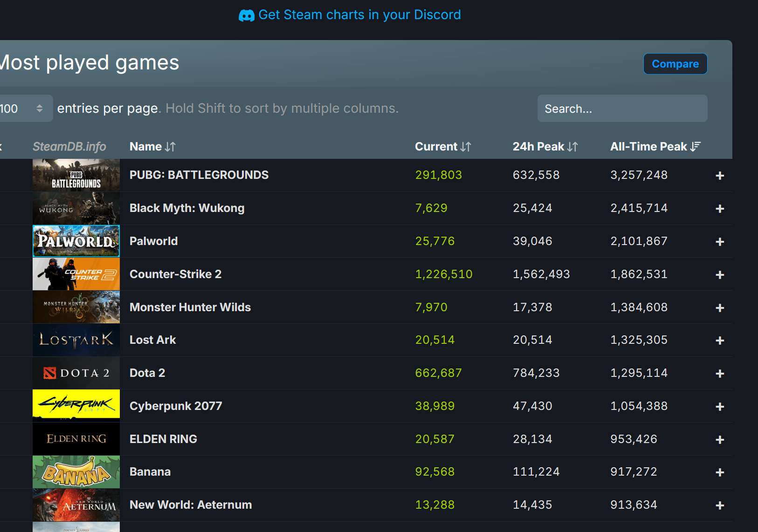
Task: Open the New World: Aeternum name link
Action: pyautogui.click(x=191, y=505)
